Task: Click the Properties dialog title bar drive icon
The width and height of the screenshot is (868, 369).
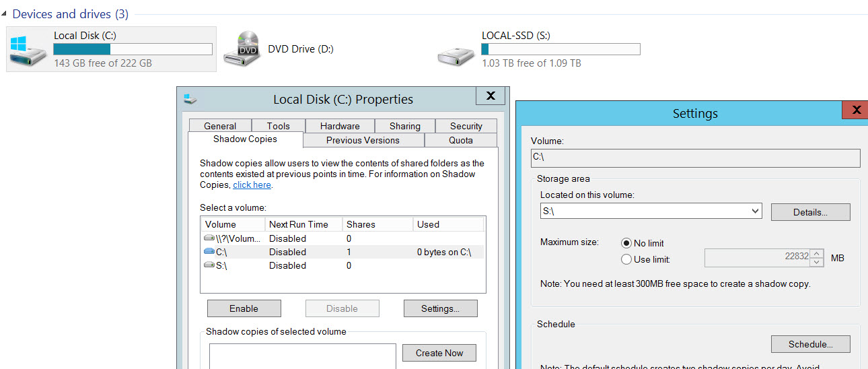Action: coord(191,98)
